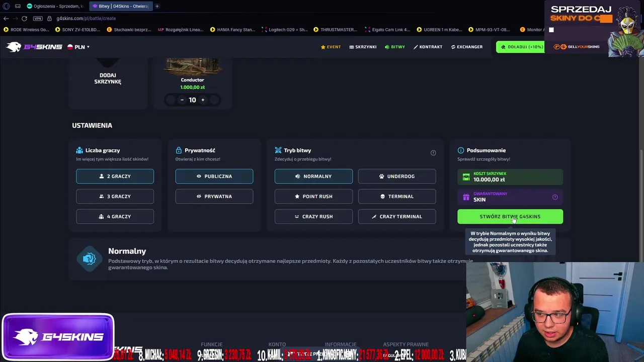Click the G4Skins overlay logo badge
The width and height of the screenshot is (644, 362).
58,337
